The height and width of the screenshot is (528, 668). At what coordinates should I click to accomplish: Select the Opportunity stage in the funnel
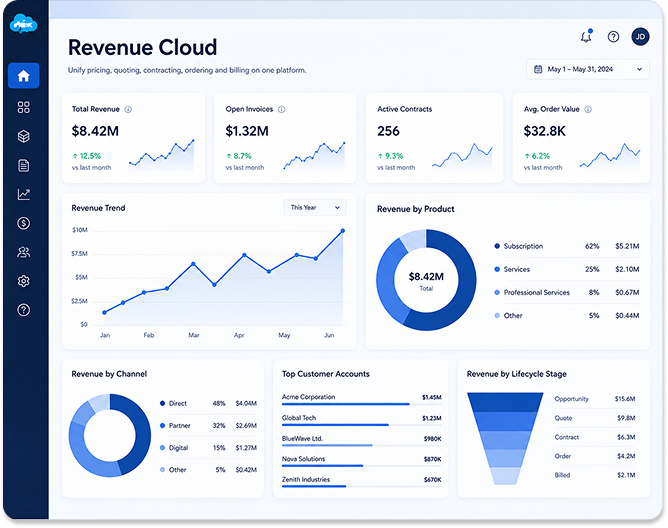click(505, 402)
